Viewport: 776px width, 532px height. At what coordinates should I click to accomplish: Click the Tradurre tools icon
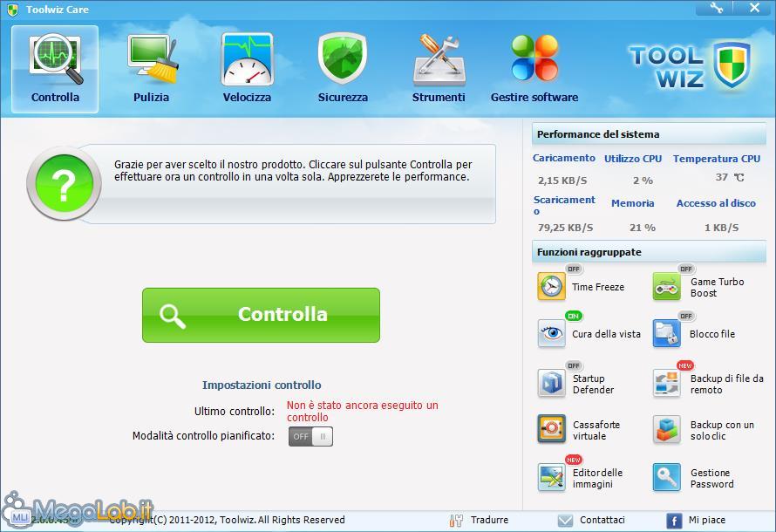point(456,520)
